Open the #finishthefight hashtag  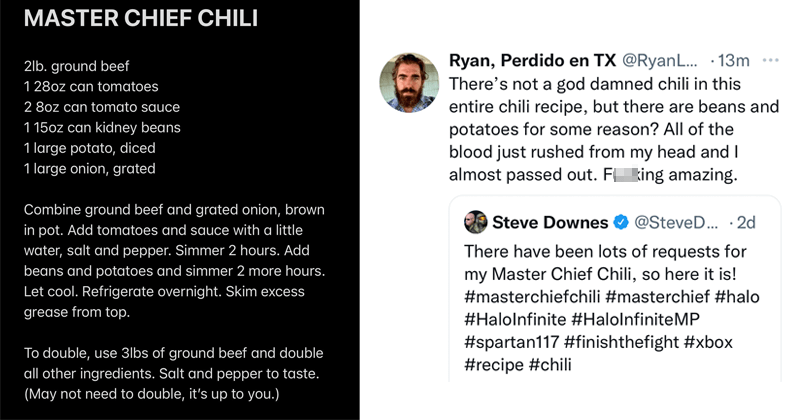[x=621, y=342]
